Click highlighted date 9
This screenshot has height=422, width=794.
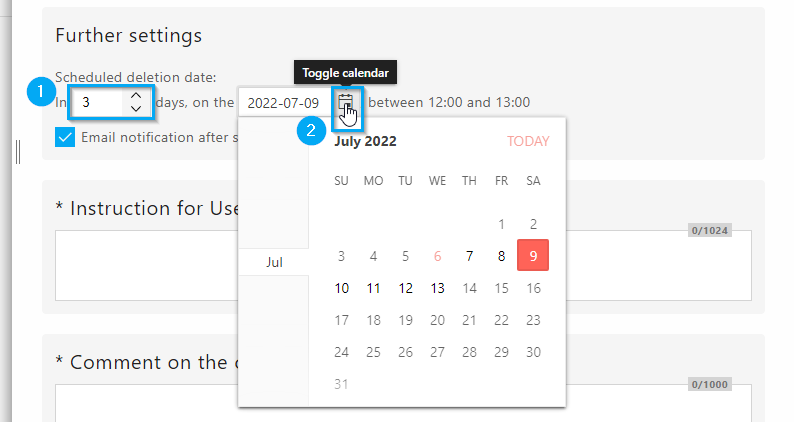coord(533,255)
